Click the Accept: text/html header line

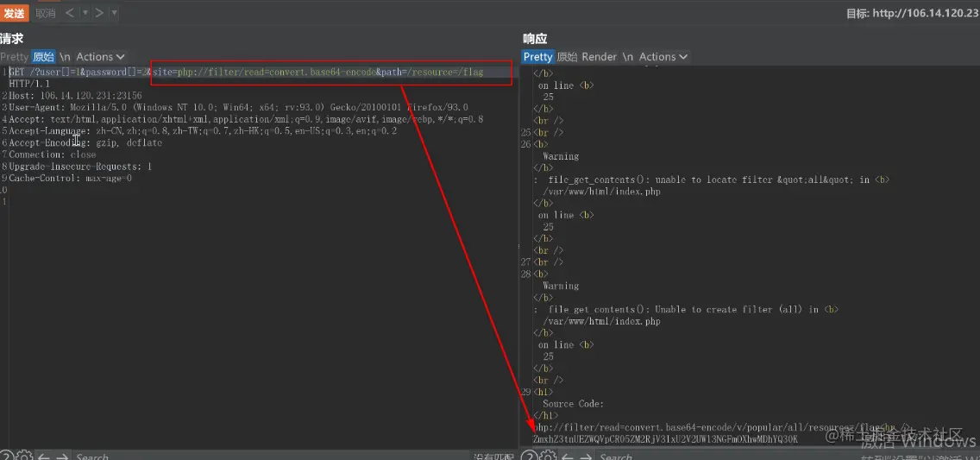point(246,119)
